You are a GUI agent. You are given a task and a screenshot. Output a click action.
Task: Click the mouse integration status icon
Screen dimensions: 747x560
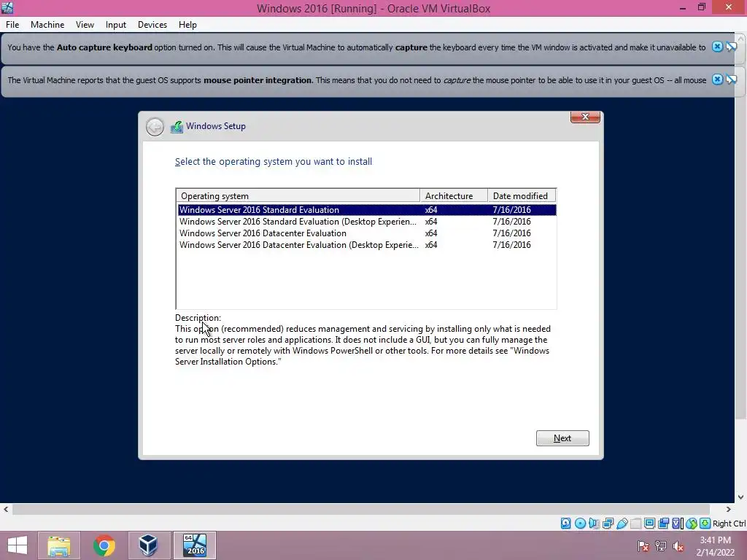(x=692, y=524)
